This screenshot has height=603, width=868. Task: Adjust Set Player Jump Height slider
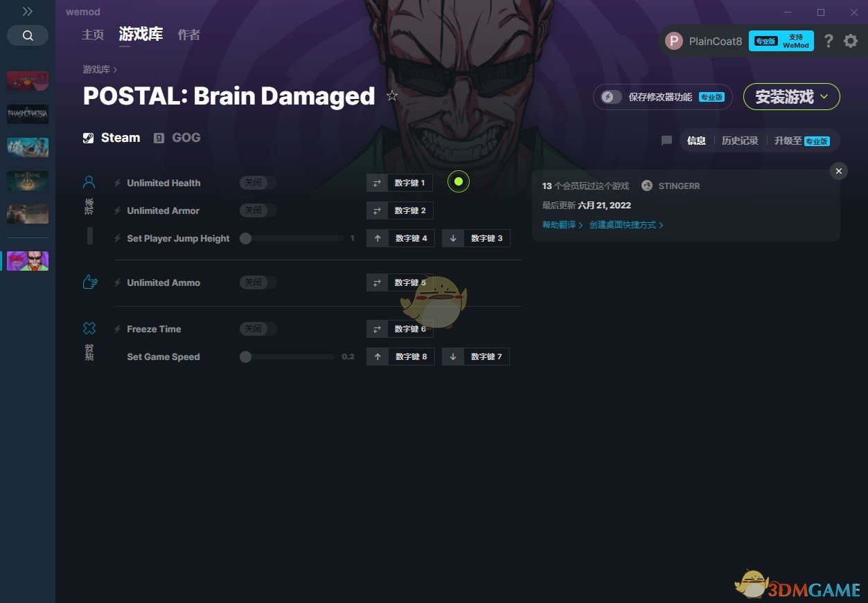point(292,238)
